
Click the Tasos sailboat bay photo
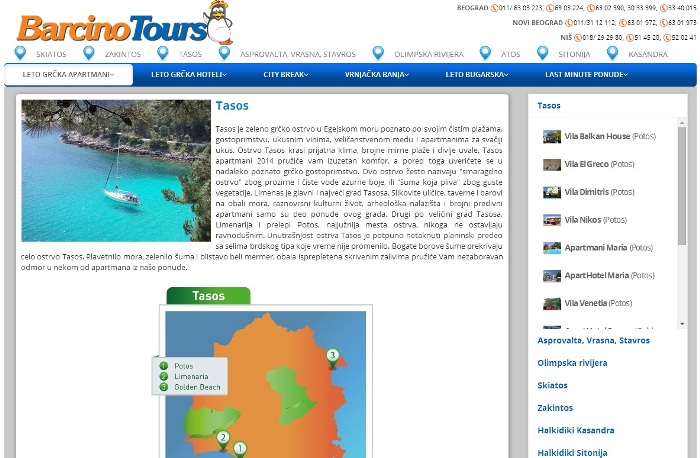click(116, 171)
